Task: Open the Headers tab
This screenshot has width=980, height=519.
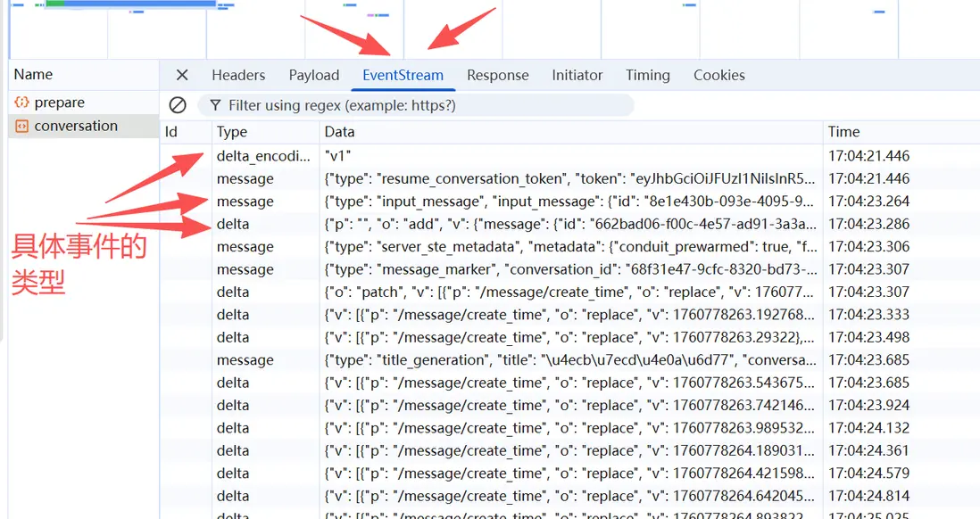Action: (x=238, y=75)
